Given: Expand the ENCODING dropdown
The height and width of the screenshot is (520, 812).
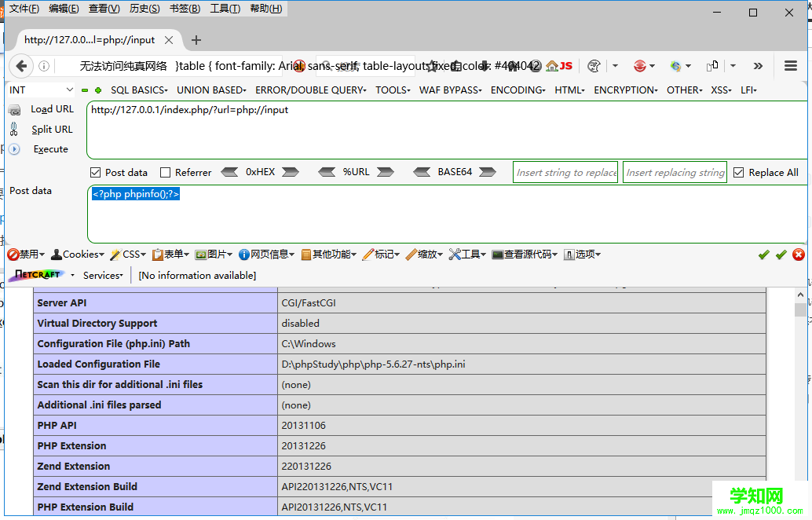Looking at the screenshot, I should tap(518, 90).
